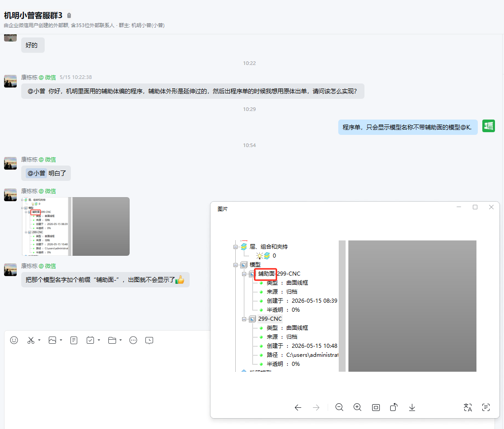504x429 pixels.
Task: Go to previous image in viewer
Action: tap(298, 407)
